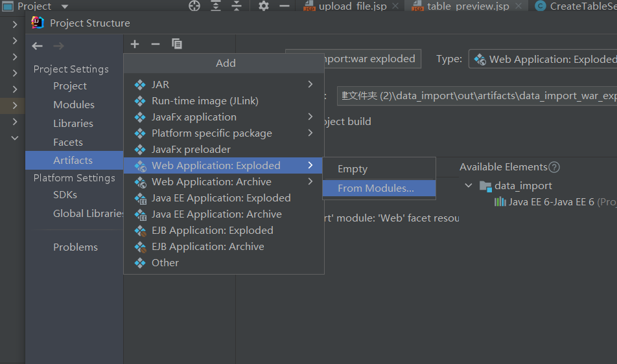Open the Project view dropdown arrow
This screenshot has height=364, width=617.
click(x=64, y=6)
